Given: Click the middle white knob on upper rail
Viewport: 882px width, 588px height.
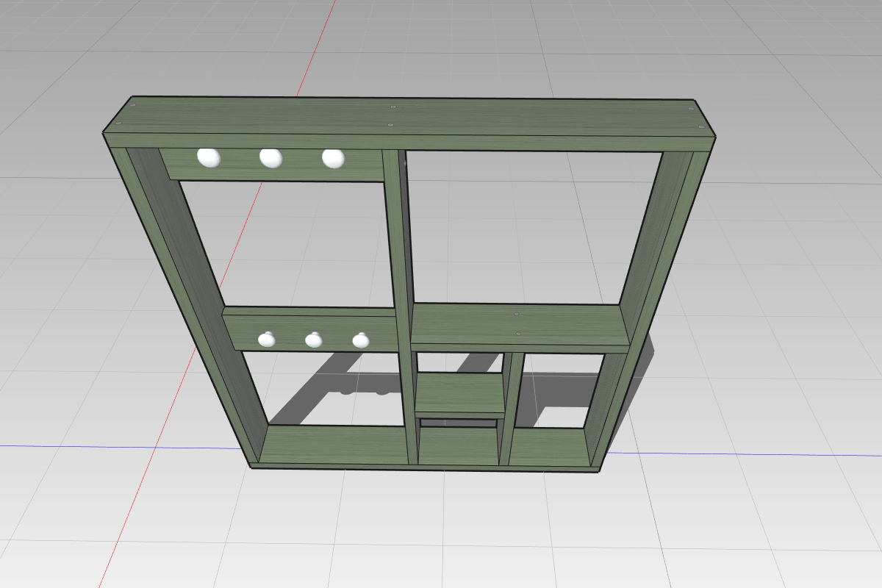Looking at the screenshot, I should coord(270,157).
